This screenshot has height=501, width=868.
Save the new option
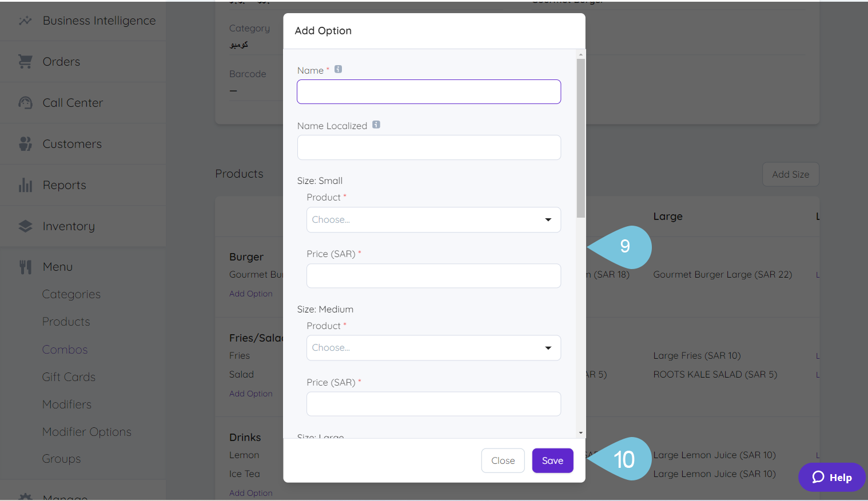coord(552,460)
